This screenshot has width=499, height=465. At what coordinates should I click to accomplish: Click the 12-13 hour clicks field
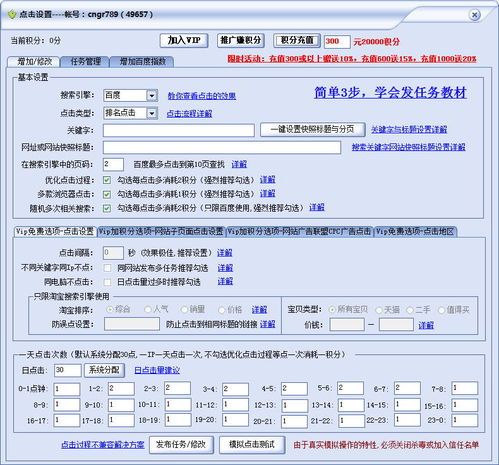[294, 406]
